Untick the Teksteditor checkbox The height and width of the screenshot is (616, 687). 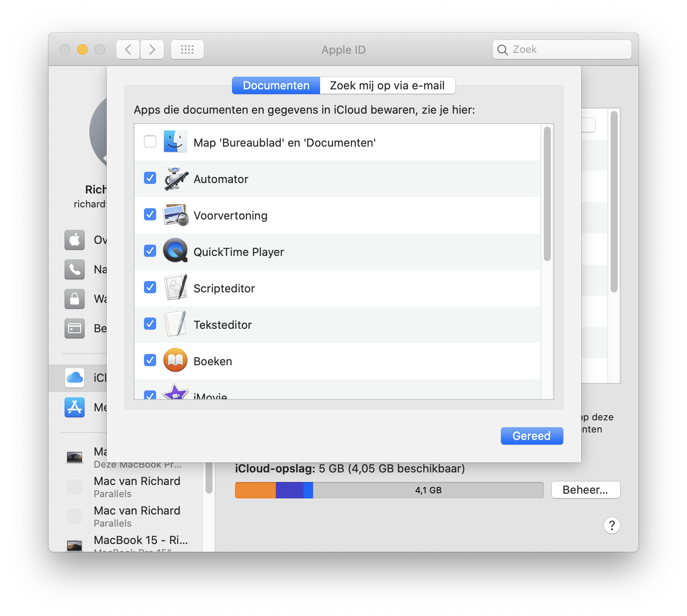point(150,324)
